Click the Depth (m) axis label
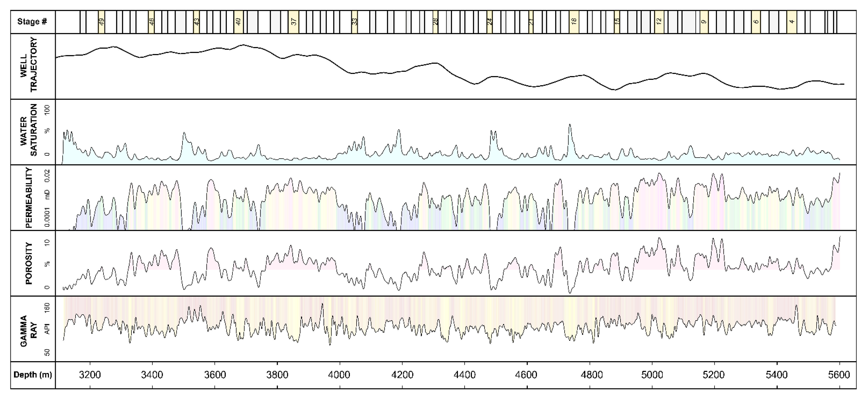 (x=33, y=375)
